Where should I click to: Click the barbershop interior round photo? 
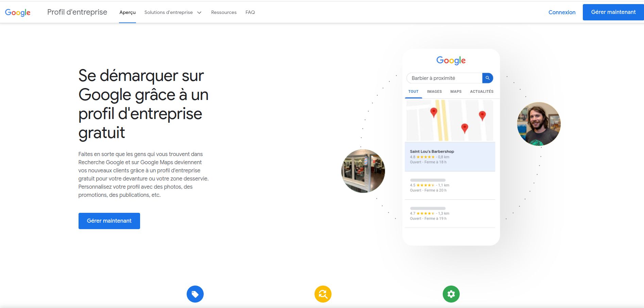(363, 171)
